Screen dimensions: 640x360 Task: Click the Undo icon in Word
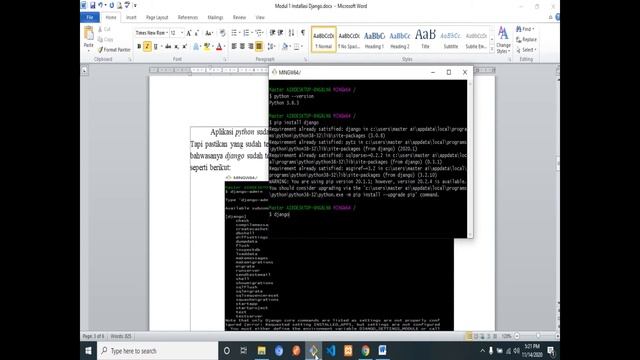[100, 5]
